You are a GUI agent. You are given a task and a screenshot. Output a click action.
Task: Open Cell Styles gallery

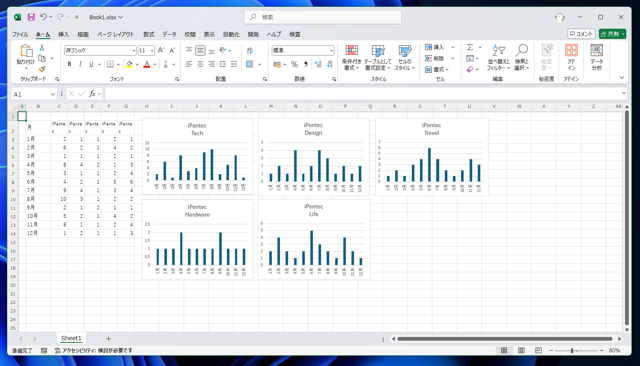tap(404, 58)
